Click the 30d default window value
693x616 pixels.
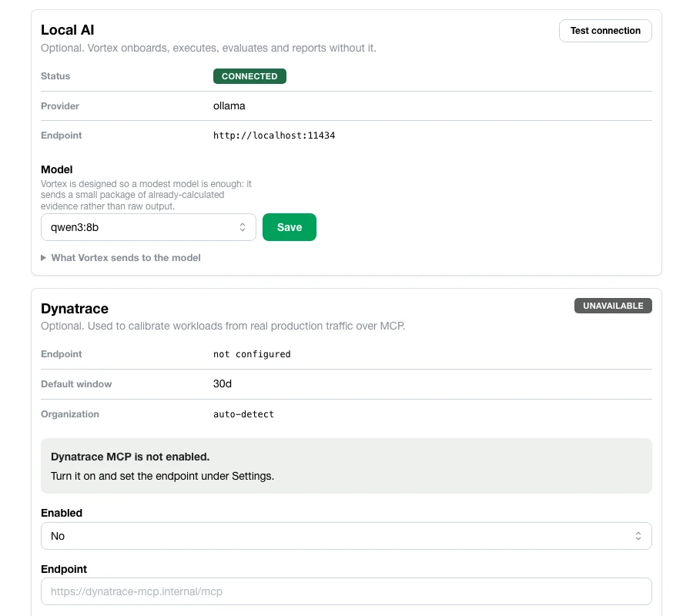pos(223,384)
